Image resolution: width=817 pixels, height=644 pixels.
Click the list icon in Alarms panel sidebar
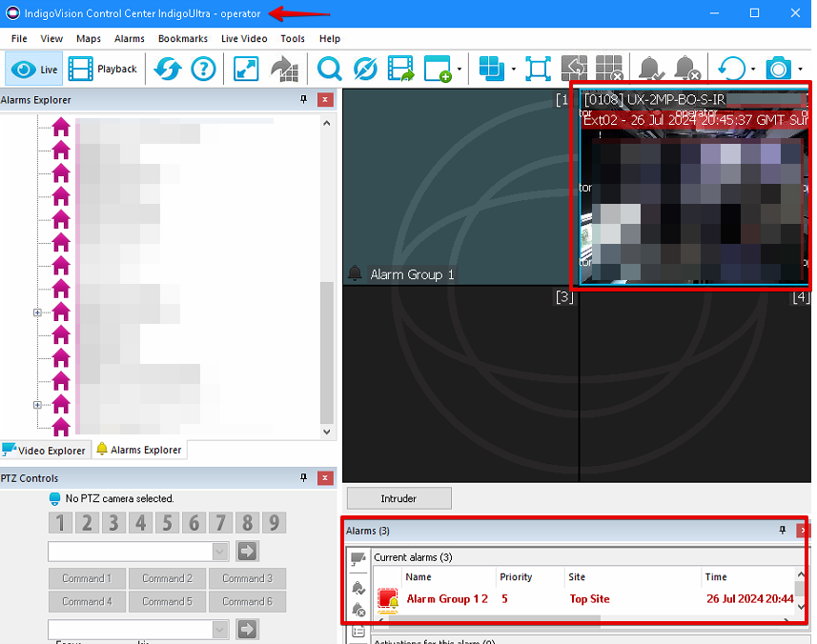pos(357,631)
